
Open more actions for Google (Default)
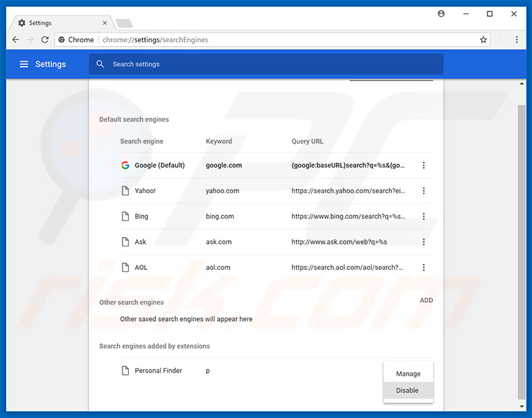pyautogui.click(x=424, y=165)
